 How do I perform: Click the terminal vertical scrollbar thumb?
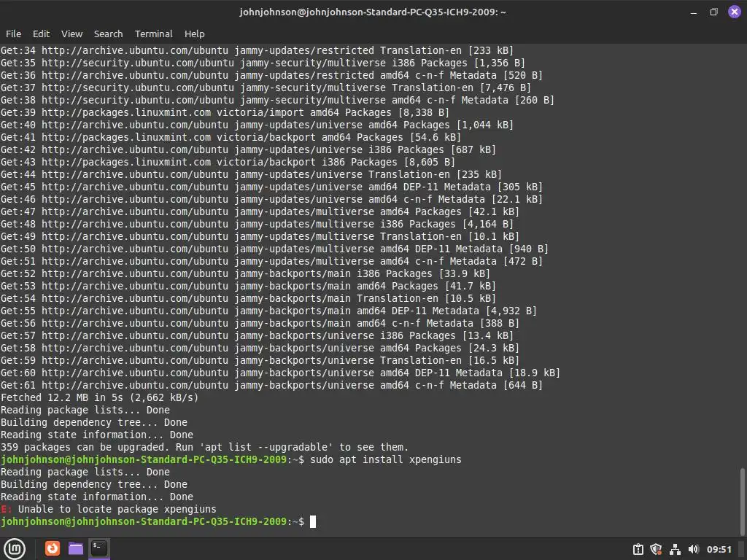[742, 500]
